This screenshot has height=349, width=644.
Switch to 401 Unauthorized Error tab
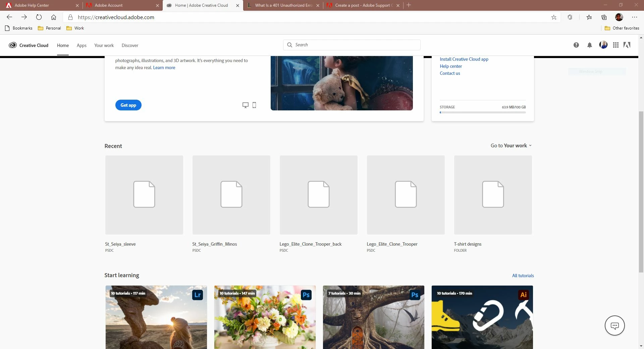tap(283, 5)
